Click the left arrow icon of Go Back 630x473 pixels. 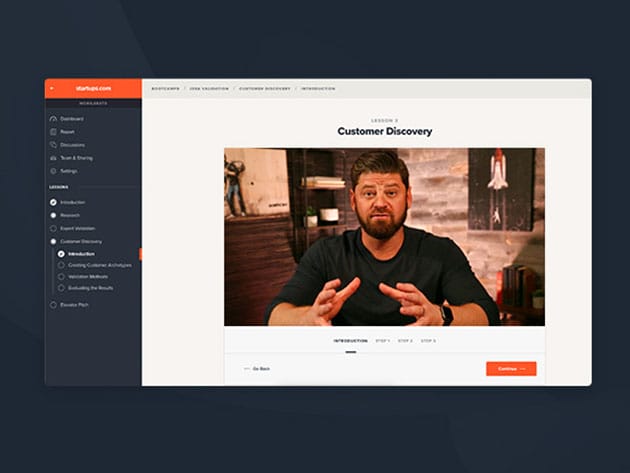click(247, 369)
